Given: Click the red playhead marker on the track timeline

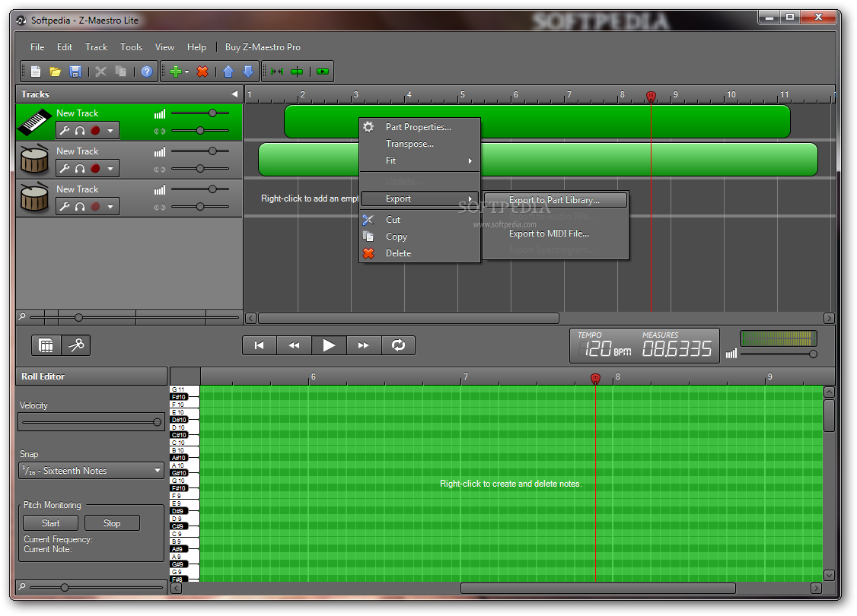Looking at the screenshot, I should (651, 97).
